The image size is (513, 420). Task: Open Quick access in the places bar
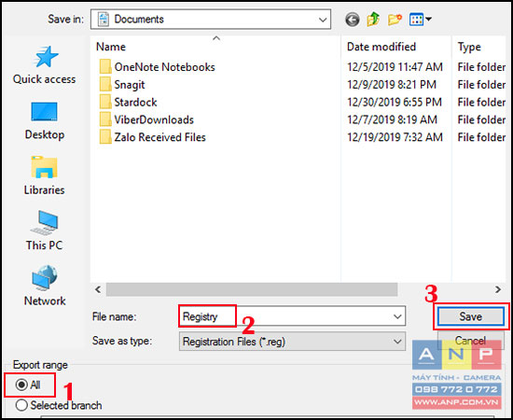coord(44,65)
